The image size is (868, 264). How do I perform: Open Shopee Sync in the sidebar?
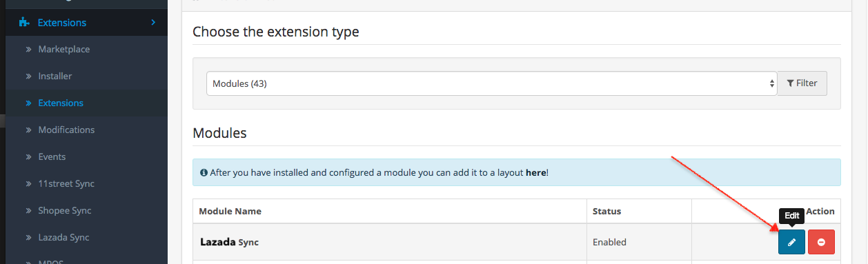65,211
